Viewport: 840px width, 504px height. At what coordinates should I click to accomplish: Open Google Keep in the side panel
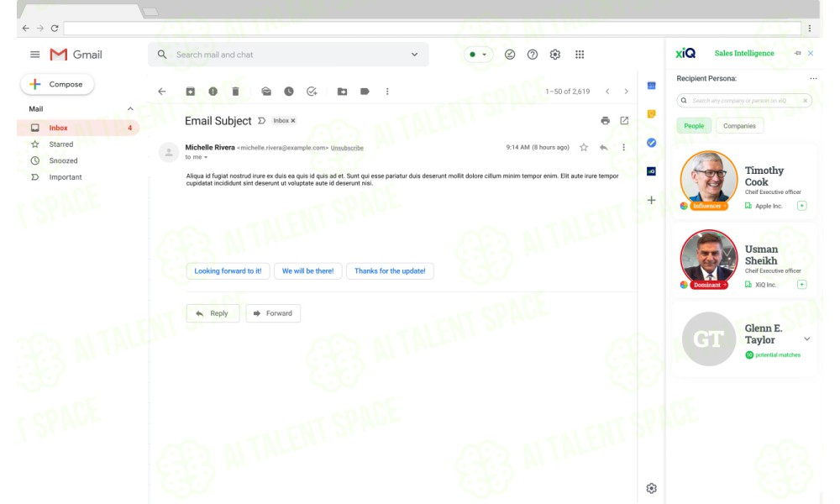point(652,114)
